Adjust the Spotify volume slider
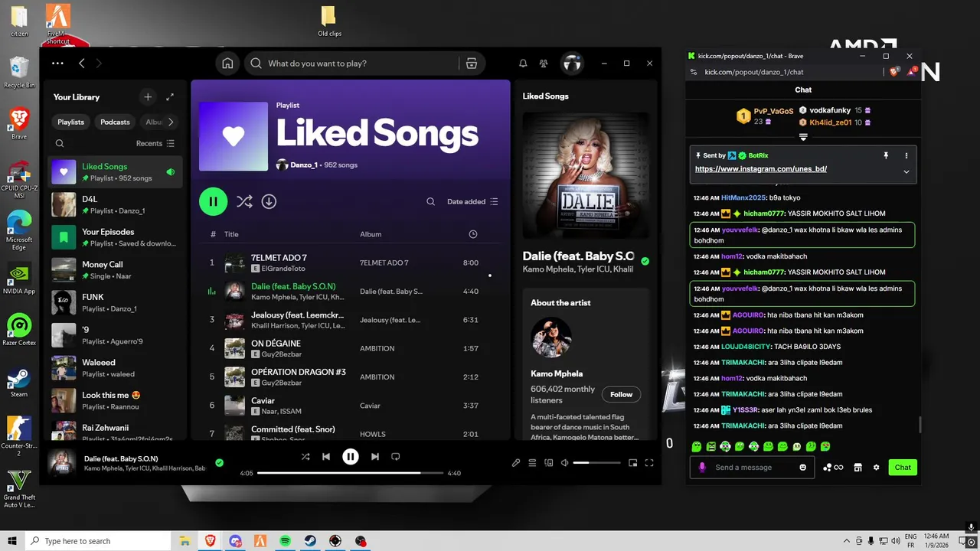 [x=596, y=462]
